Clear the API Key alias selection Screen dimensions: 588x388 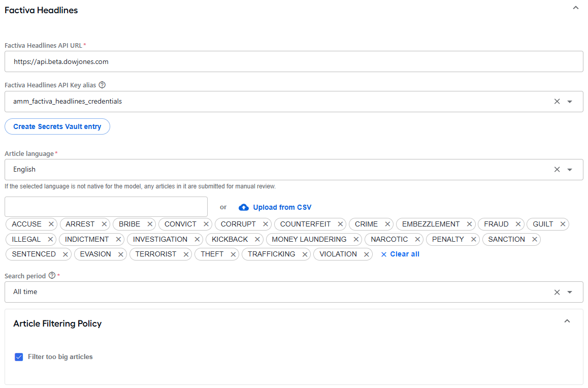557,102
